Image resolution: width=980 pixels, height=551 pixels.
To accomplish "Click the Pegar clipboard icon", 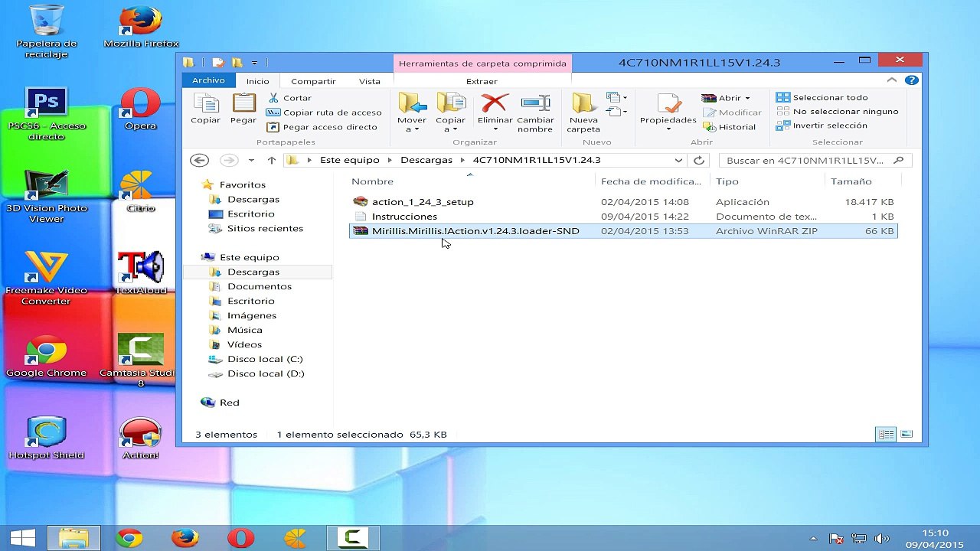I will pyautogui.click(x=243, y=109).
